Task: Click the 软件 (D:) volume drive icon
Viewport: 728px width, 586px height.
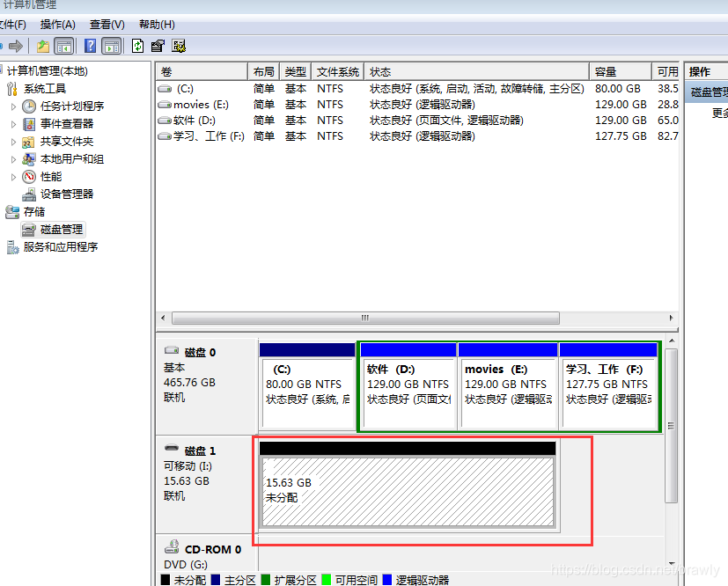Action: (165, 121)
